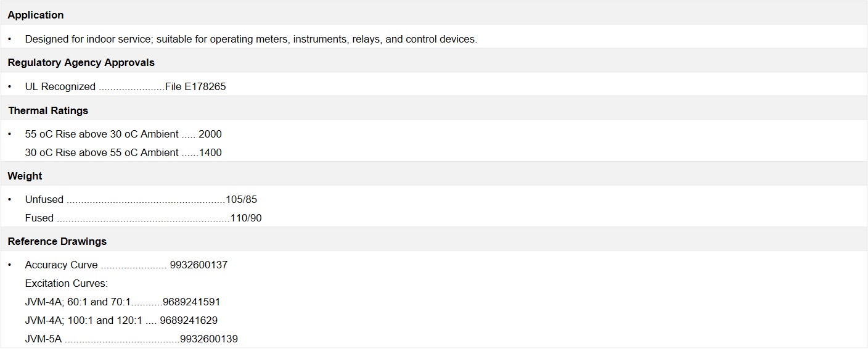868x351 pixels.
Task: Click the Unfused weight label
Action: click(x=44, y=199)
